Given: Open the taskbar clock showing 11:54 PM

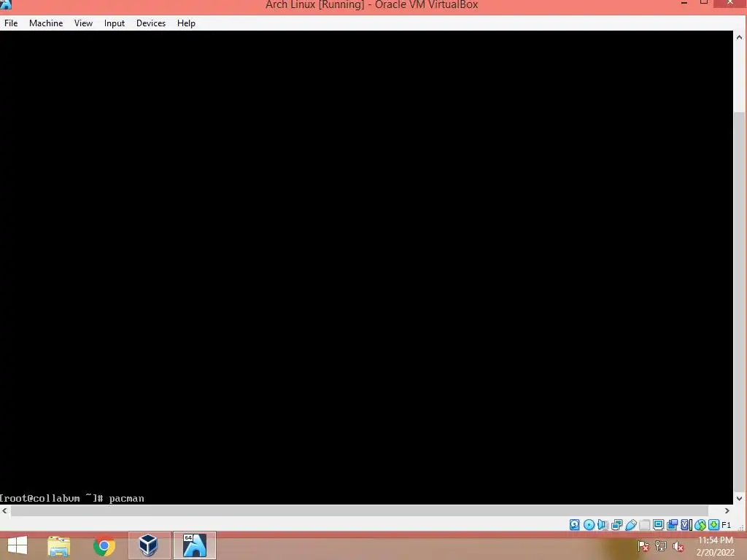Looking at the screenshot, I should pyautogui.click(x=715, y=546).
